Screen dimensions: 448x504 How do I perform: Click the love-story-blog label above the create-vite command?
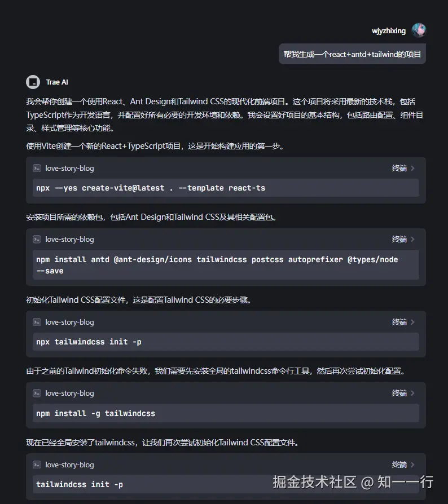pos(69,168)
